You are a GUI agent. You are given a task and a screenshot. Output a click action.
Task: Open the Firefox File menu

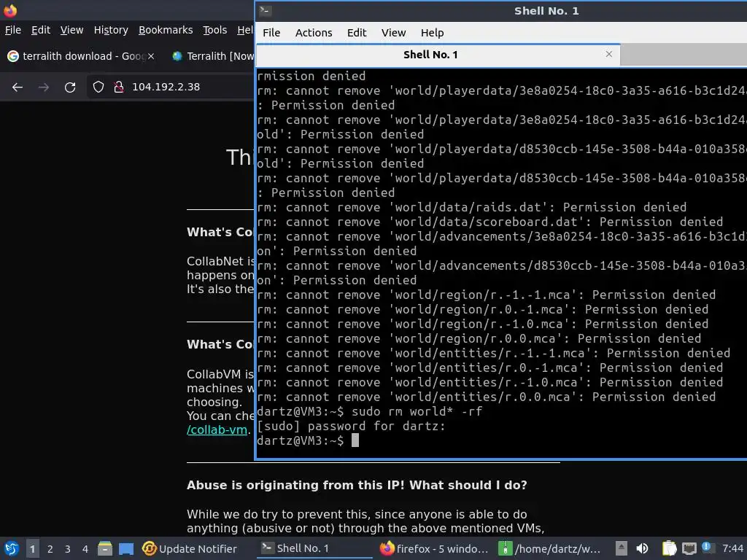(13, 30)
